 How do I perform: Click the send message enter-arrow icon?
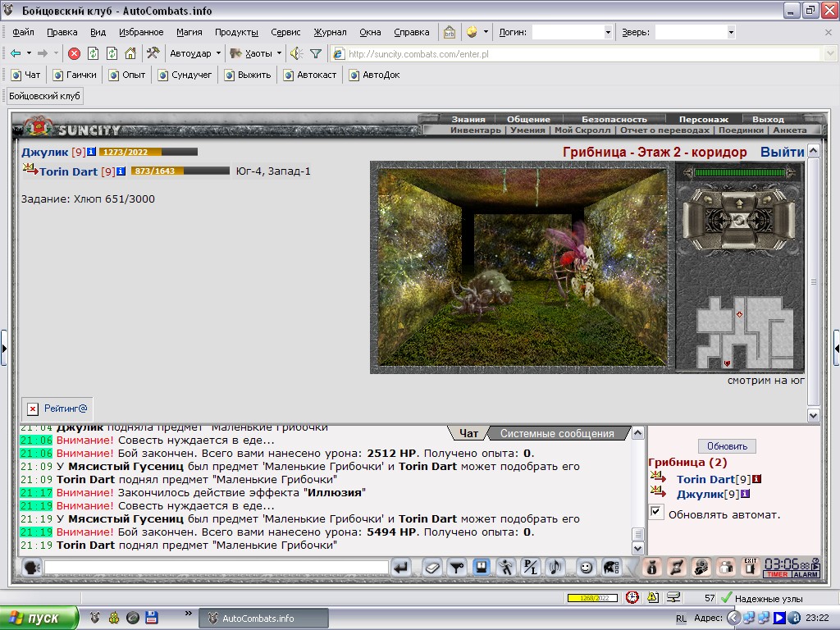402,568
